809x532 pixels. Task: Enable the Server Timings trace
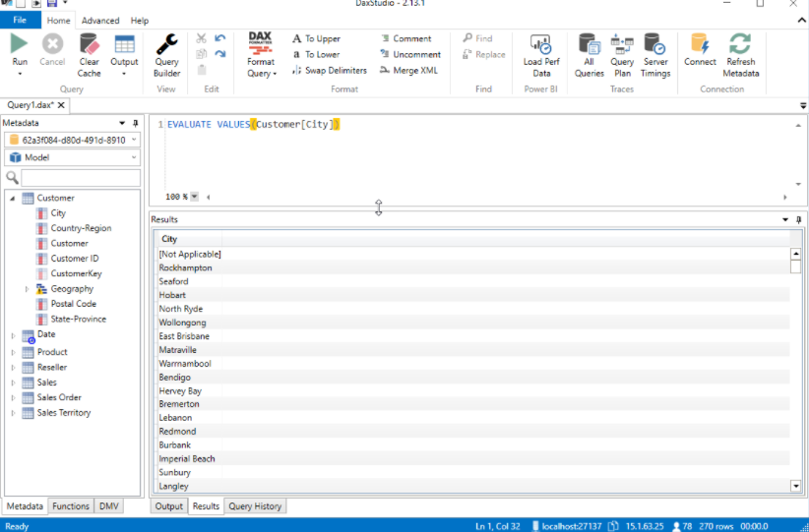[x=655, y=56]
